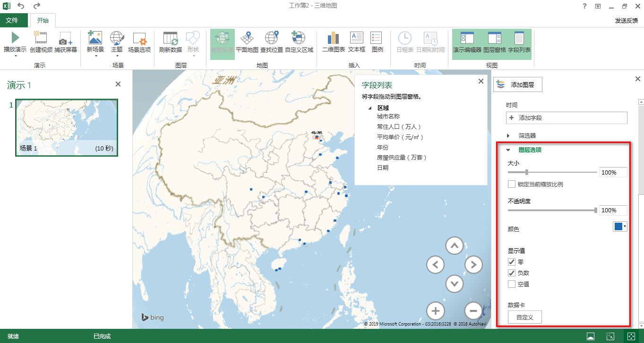Uncheck the 零 display value option
644x343 pixels.
512,261
